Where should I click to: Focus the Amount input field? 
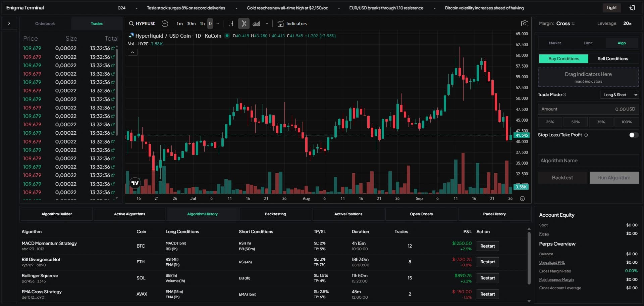click(x=588, y=109)
